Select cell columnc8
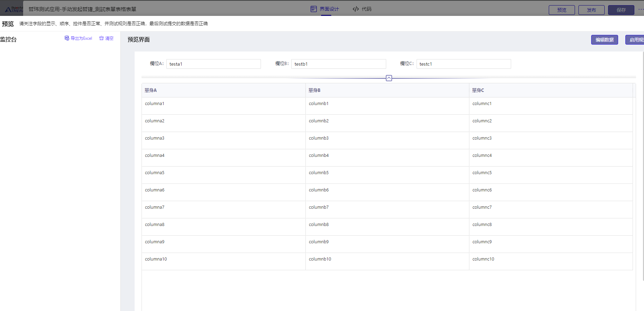 point(551,227)
